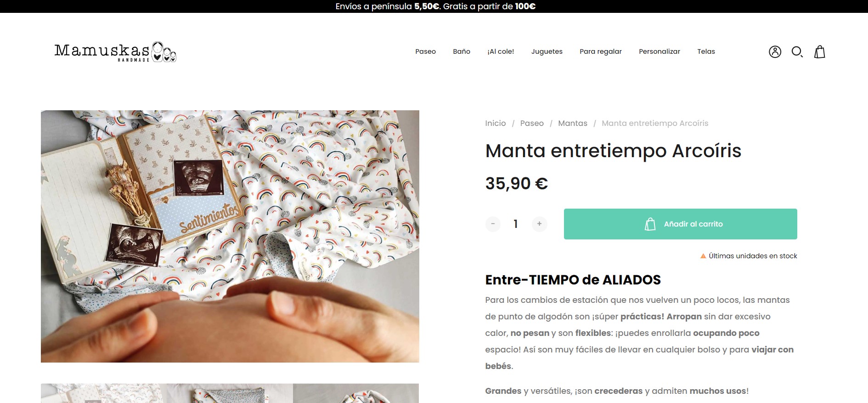The image size is (868, 403).
Task: Open the Personalizar menu item
Action: [x=659, y=51]
